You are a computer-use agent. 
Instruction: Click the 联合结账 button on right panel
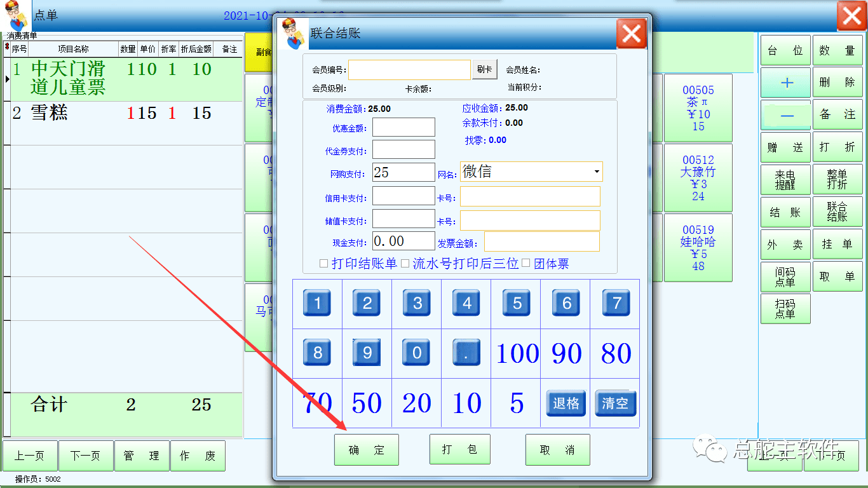click(x=837, y=212)
